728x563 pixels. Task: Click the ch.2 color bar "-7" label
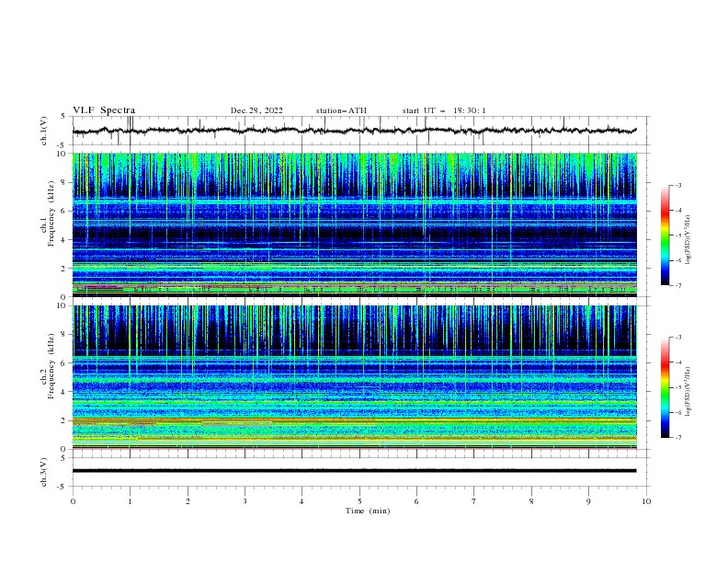point(678,438)
